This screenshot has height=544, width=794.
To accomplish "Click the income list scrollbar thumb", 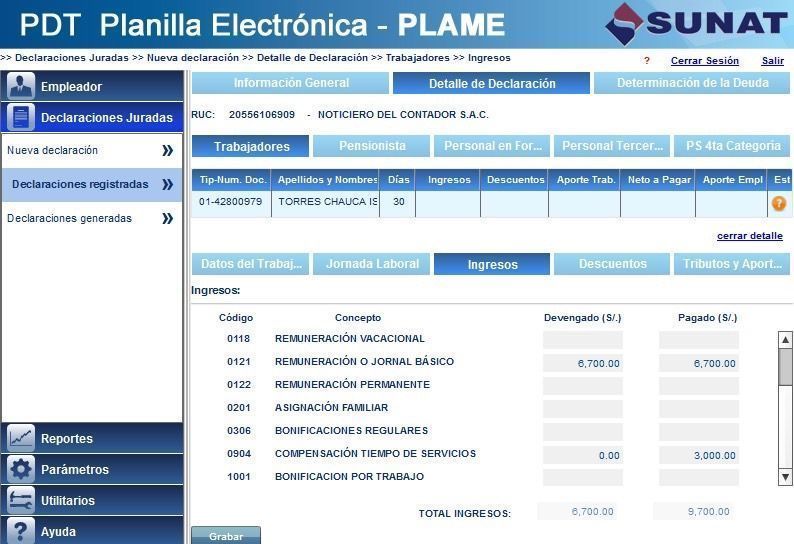I will click(x=785, y=367).
